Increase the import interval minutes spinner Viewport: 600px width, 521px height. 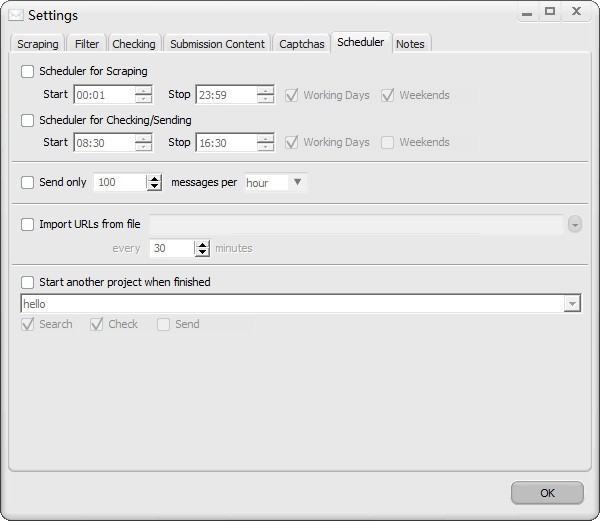point(202,244)
